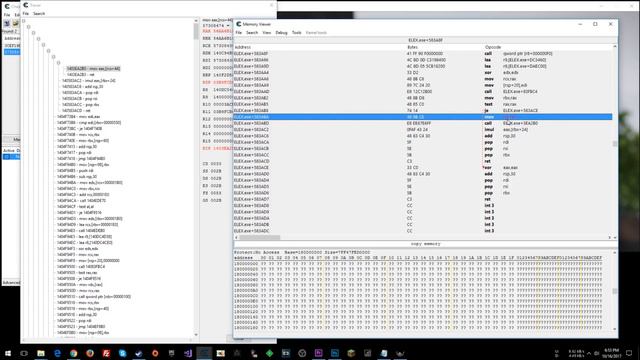This screenshot has width=640, height=360.
Task: Open Adobe Photoshop from the taskbar
Action: [335, 353]
